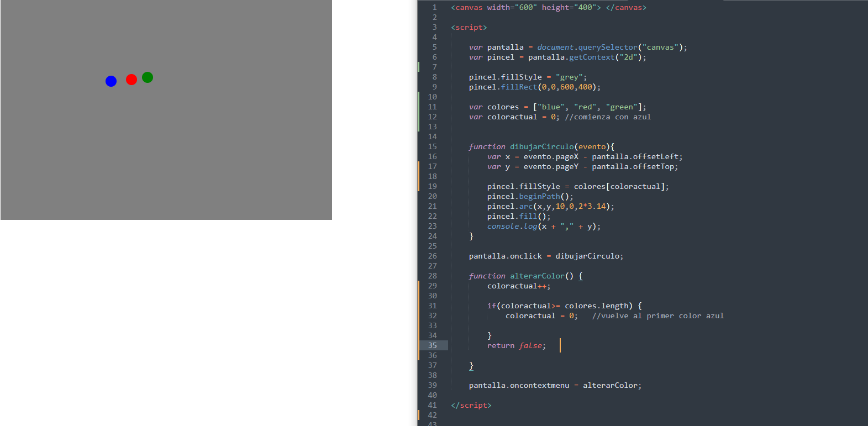Click 'pantalla.onclick' on line 26
The height and width of the screenshot is (426, 868).
tap(506, 256)
